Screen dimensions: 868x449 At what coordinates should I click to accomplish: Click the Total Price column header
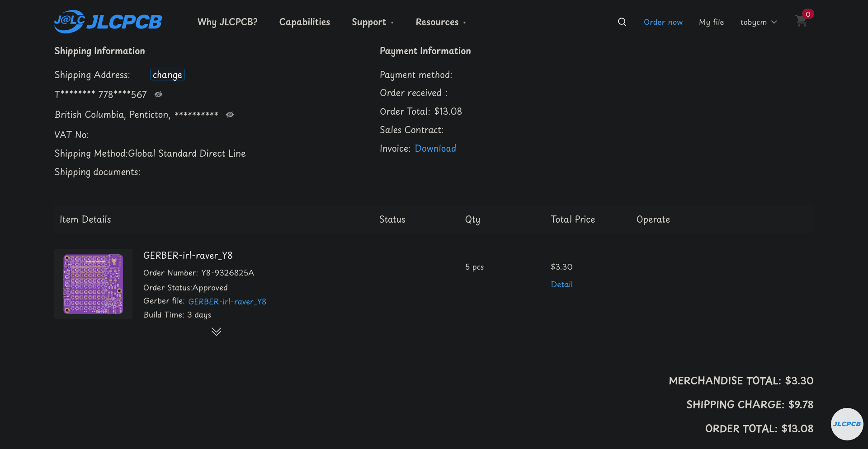tap(573, 220)
